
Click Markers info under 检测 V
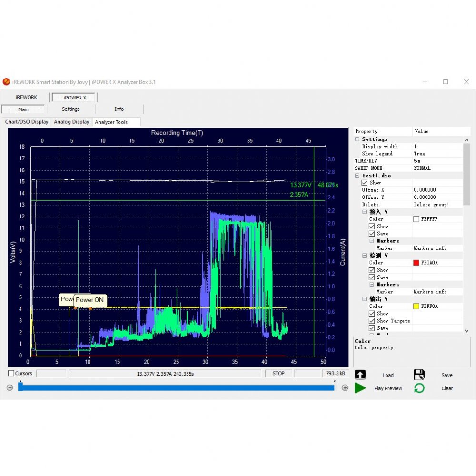[x=430, y=292]
